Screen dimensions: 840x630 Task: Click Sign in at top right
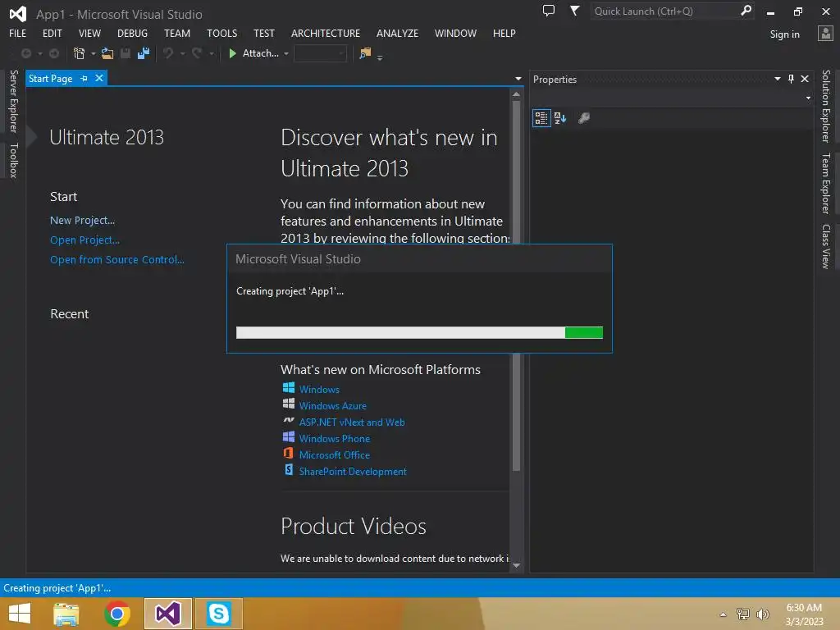coord(784,34)
